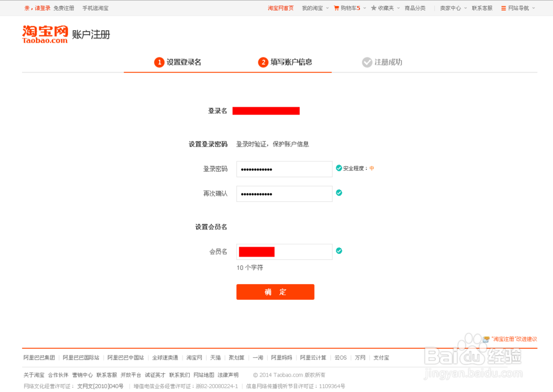
Task: Select the numbered circle for step 填写账户信息
Action: coord(264,62)
